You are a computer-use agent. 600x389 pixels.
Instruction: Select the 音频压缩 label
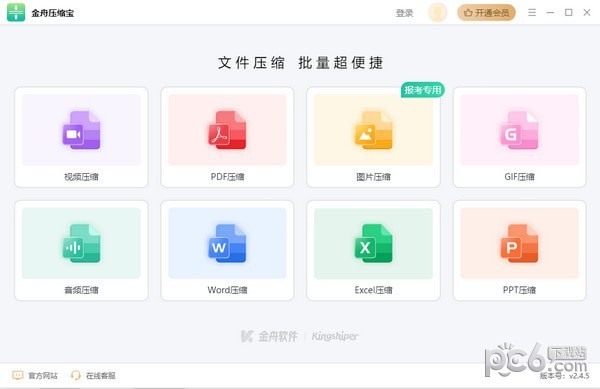[81, 290]
